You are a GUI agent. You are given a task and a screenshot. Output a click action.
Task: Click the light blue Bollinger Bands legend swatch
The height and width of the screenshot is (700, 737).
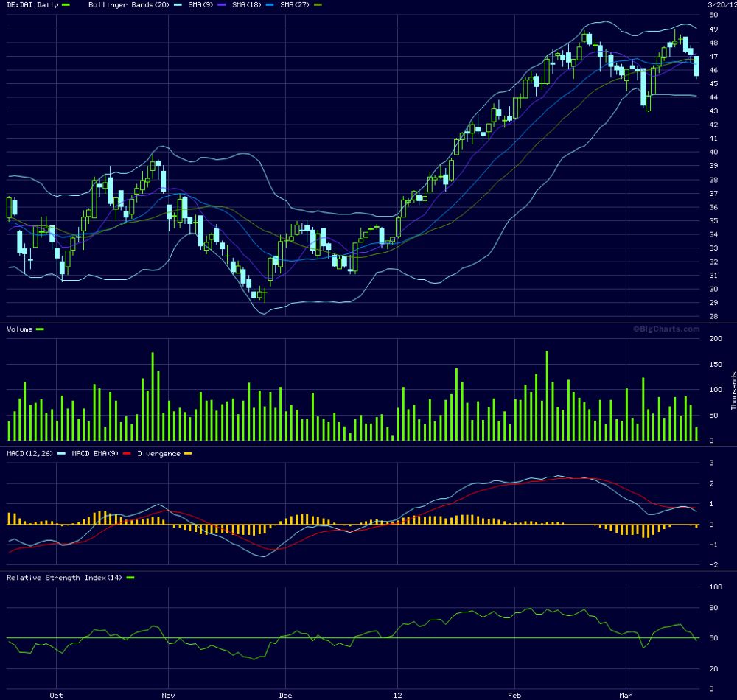[x=178, y=5]
